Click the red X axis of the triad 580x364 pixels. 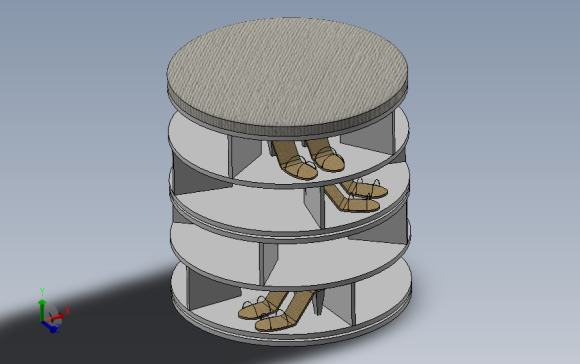click(x=54, y=318)
